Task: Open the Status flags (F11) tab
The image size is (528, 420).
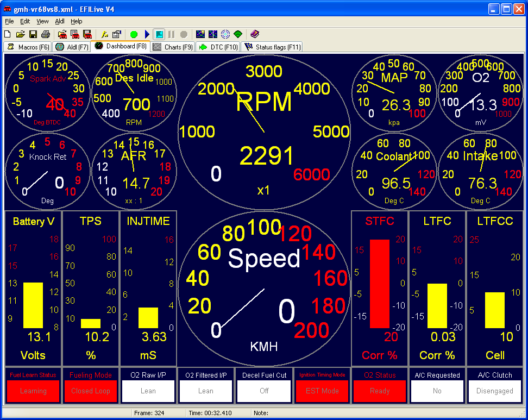Action: click(x=273, y=47)
